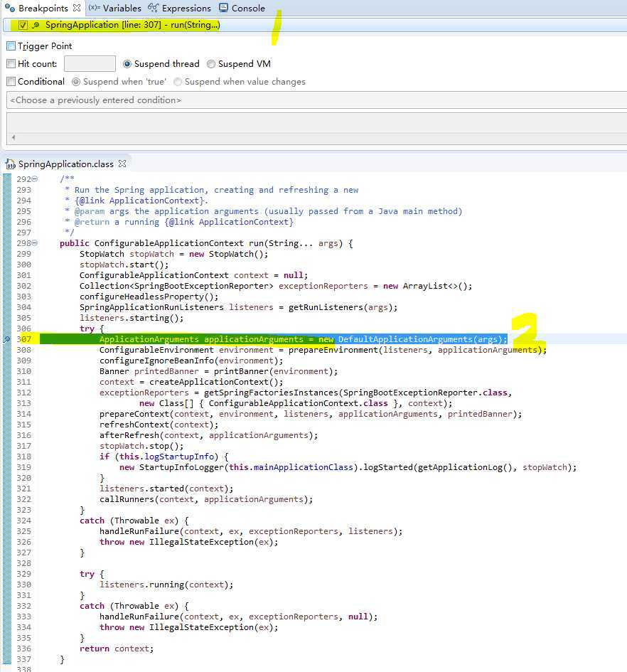Tick the Hit count checkbox
This screenshot has width=627, height=672.
coord(11,64)
